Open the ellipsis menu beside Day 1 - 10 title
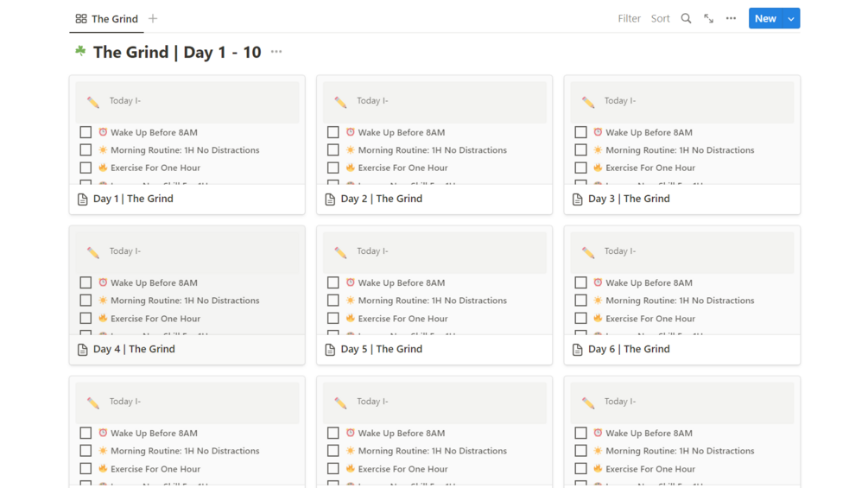The height and width of the screenshot is (488, 868). pos(276,52)
